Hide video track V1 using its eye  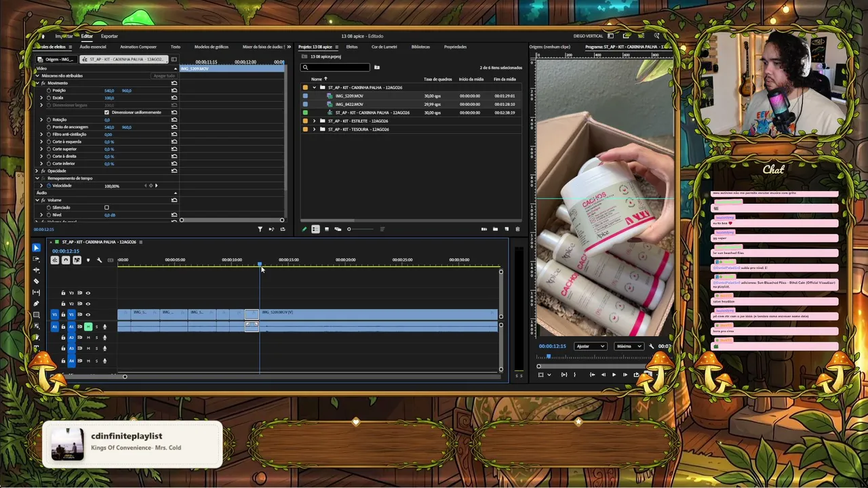pyautogui.click(x=87, y=314)
